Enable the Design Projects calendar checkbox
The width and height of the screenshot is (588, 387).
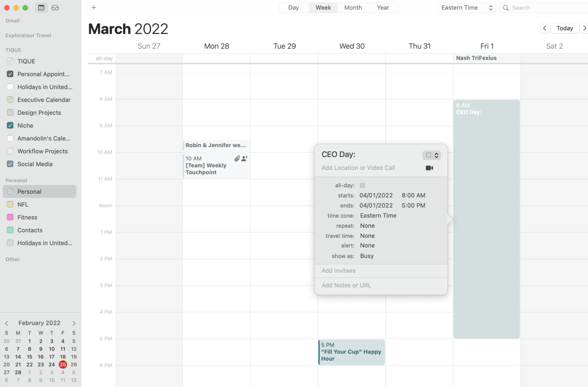(x=10, y=112)
